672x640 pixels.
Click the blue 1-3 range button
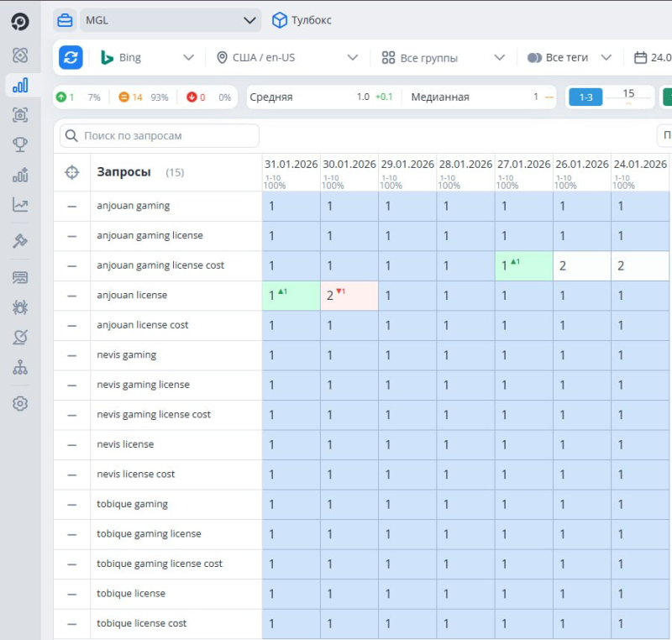click(x=585, y=97)
